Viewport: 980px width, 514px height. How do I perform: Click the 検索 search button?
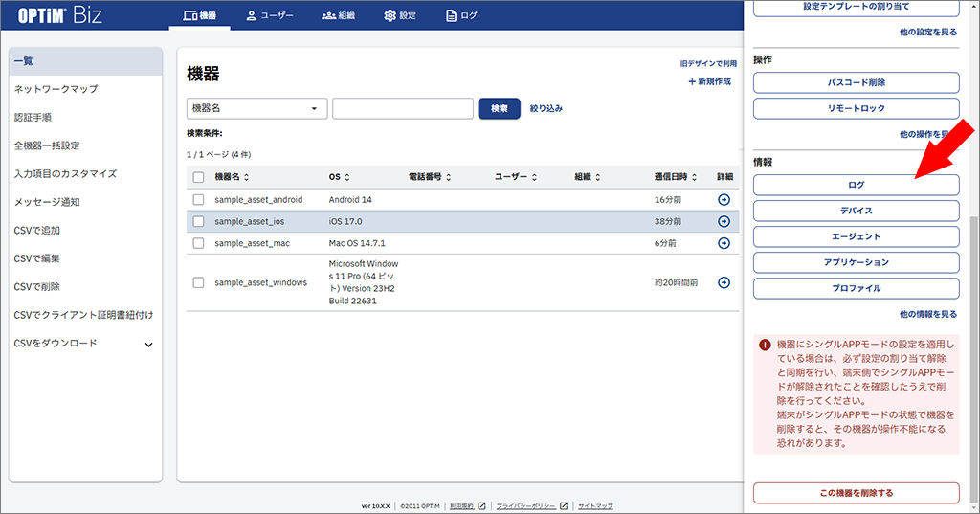(500, 108)
